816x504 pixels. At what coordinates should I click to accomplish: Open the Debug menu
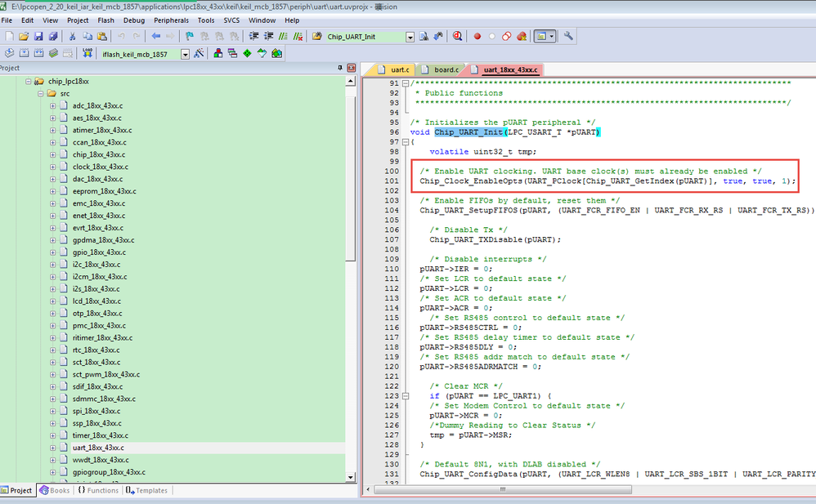click(x=134, y=20)
